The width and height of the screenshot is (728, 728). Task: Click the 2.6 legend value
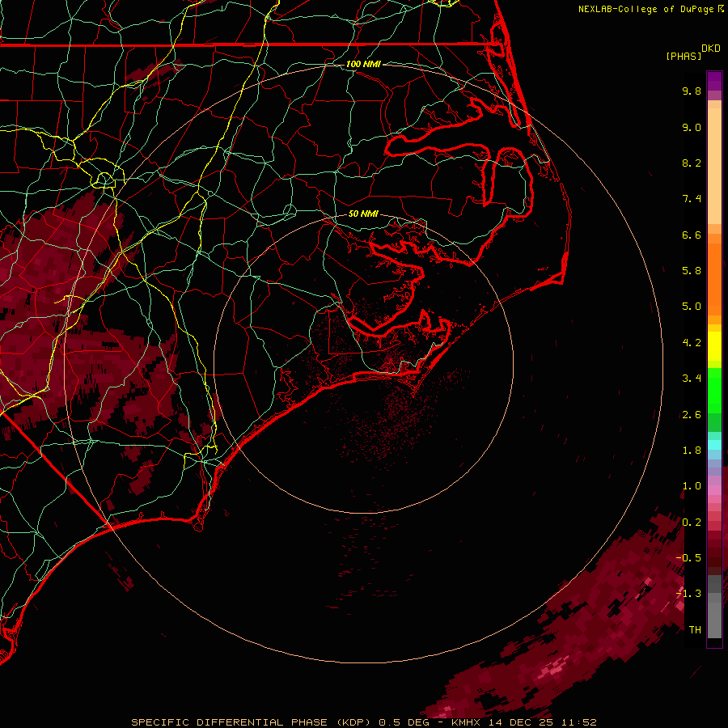[692, 415]
